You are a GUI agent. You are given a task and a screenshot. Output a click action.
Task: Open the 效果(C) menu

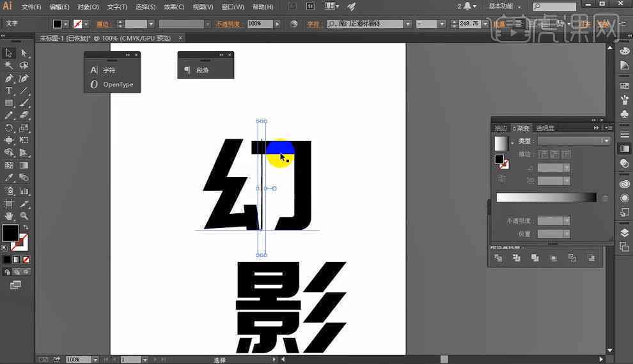(174, 7)
